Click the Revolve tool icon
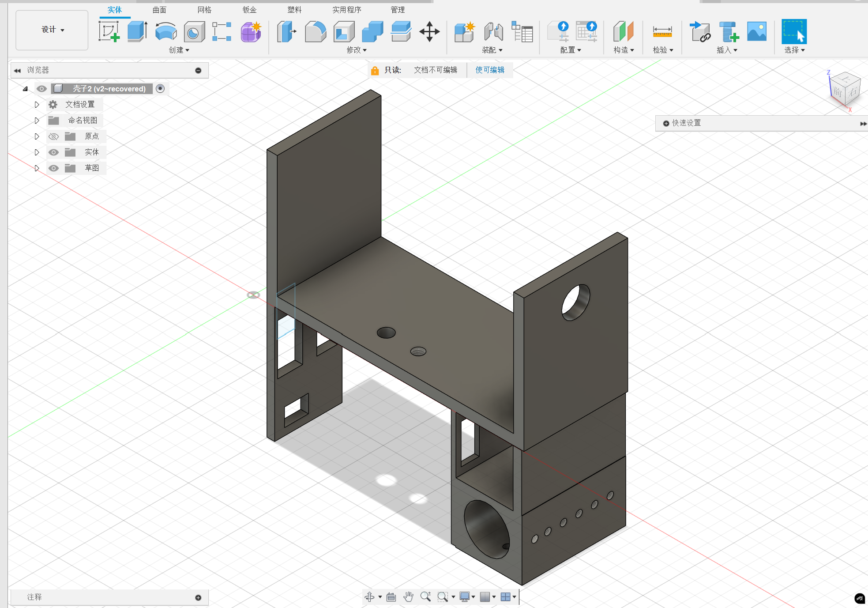 pos(165,31)
